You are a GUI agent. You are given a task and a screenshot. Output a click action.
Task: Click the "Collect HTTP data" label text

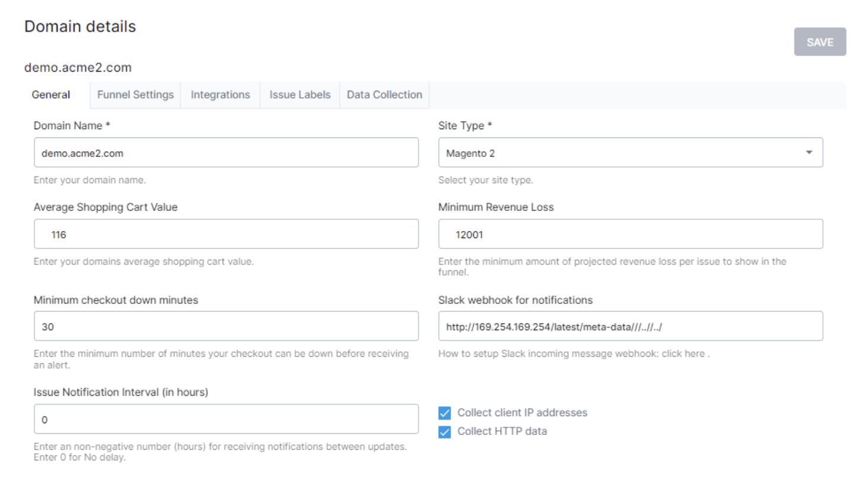click(x=502, y=431)
